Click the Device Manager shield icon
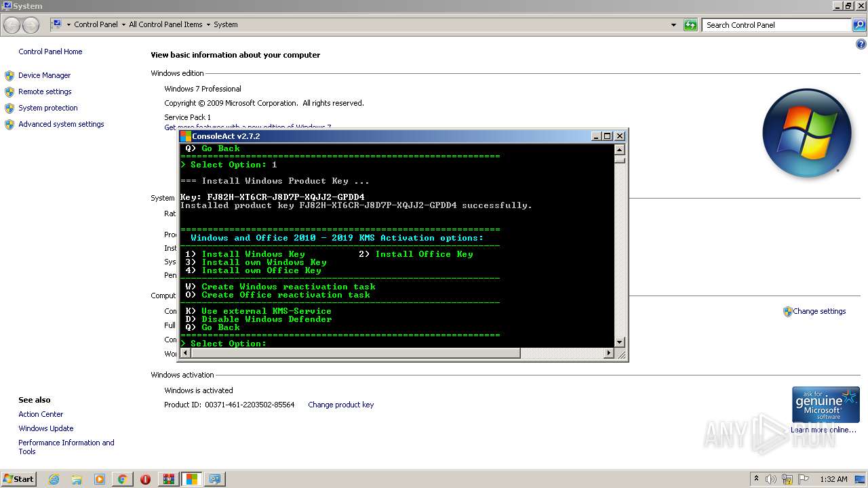868x488 pixels. [9, 75]
